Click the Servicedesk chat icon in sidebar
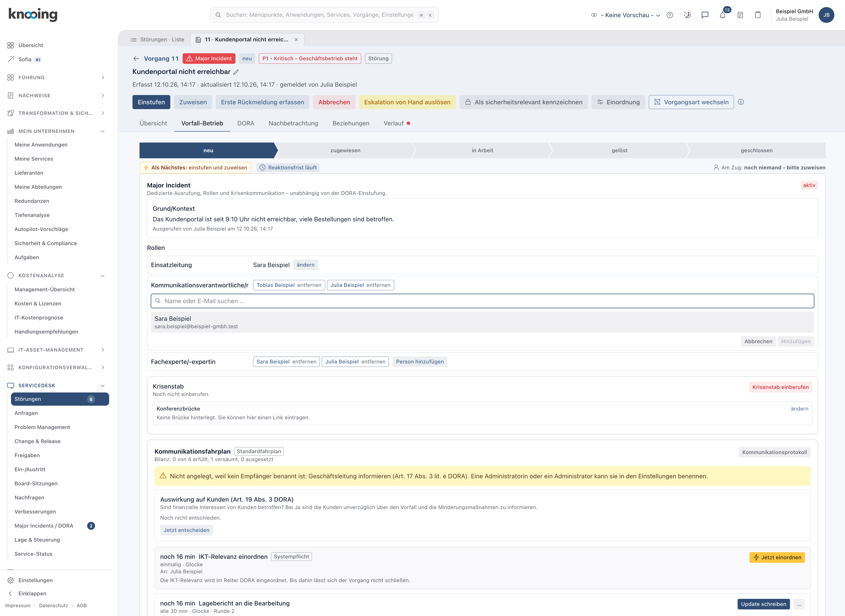845x616 pixels. [10, 386]
